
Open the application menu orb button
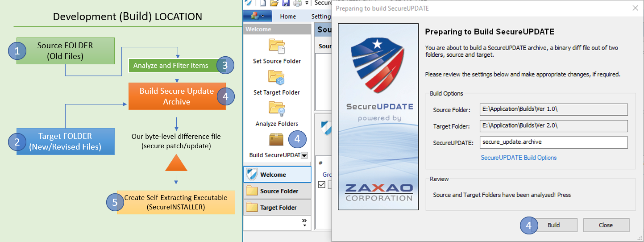[257, 16]
